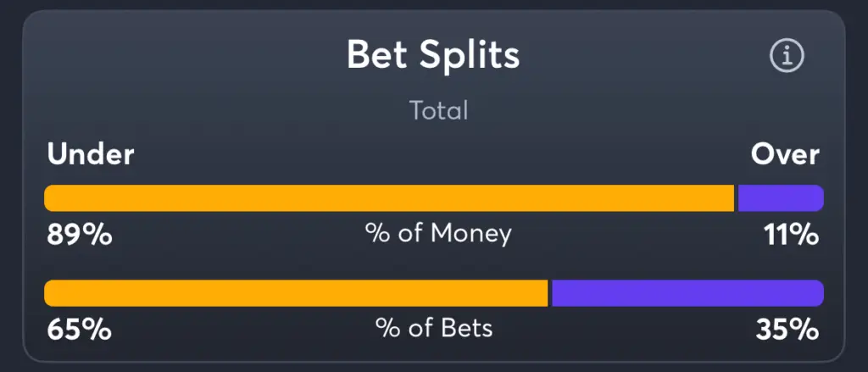Click left rounded end of money bar

point(51,198)
